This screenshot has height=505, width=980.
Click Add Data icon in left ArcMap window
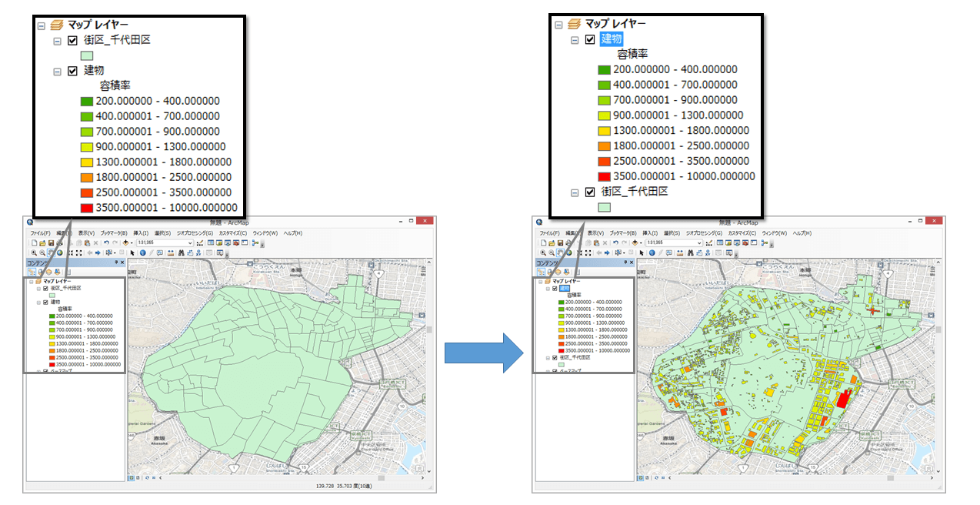click(125, 242)
